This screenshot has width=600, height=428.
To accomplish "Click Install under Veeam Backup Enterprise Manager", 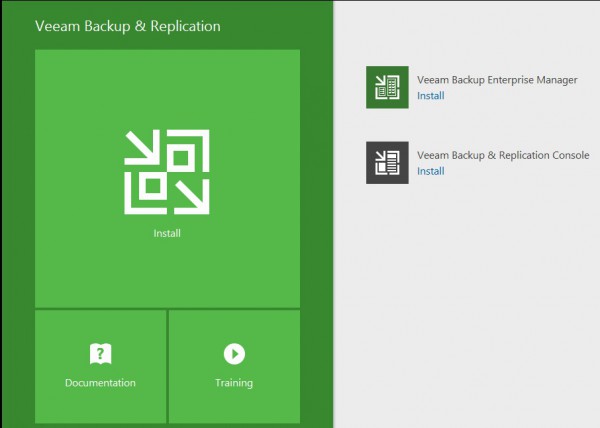I will point(431,96).
